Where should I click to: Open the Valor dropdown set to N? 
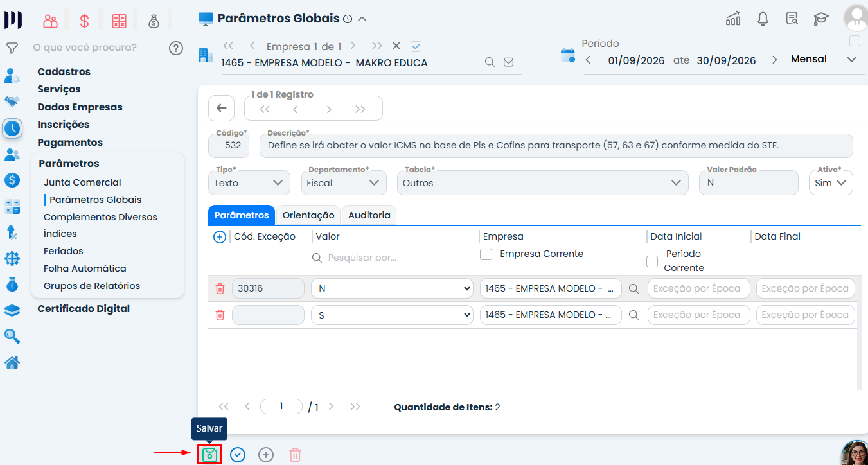tap(393, 289)
